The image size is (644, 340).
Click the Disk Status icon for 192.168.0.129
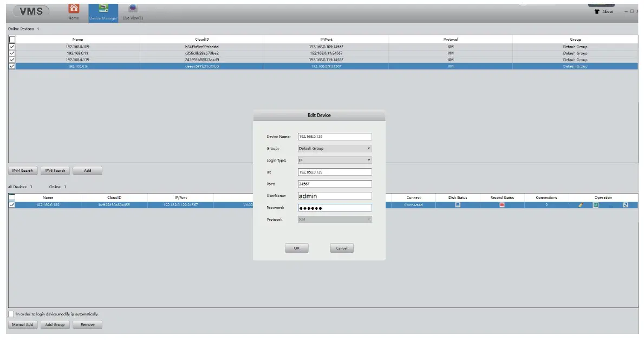click(x=458, y=205)
